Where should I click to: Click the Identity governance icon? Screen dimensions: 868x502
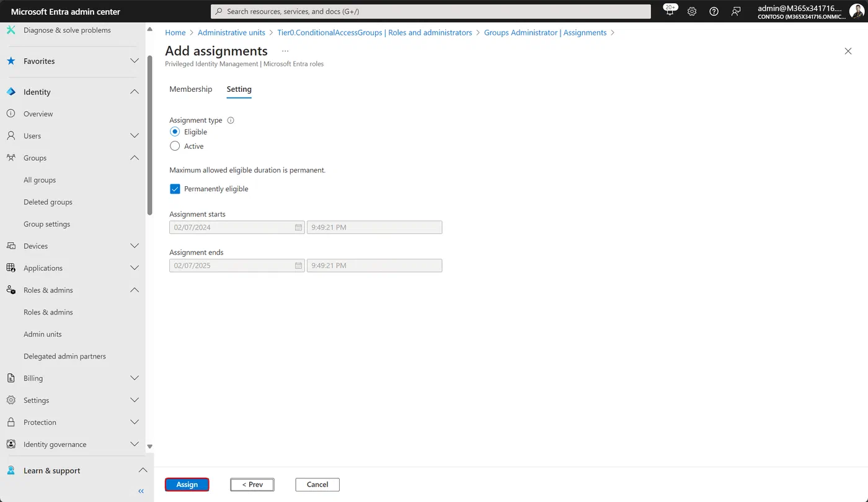click(x=11, y=444)
